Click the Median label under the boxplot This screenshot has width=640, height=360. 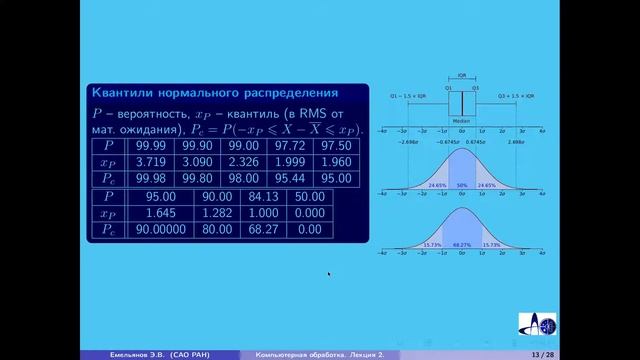click(x=461, y=121)
